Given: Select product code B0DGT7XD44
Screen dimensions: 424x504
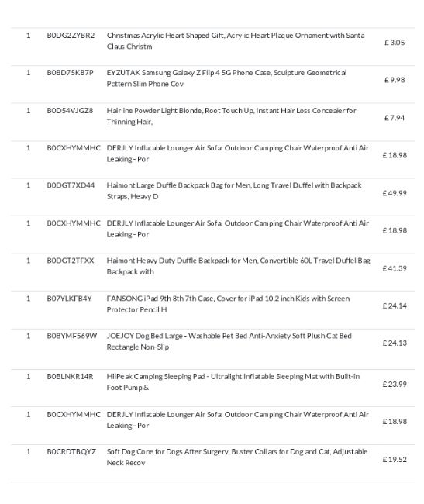Looking at the screenshot, I should point(71,185).
